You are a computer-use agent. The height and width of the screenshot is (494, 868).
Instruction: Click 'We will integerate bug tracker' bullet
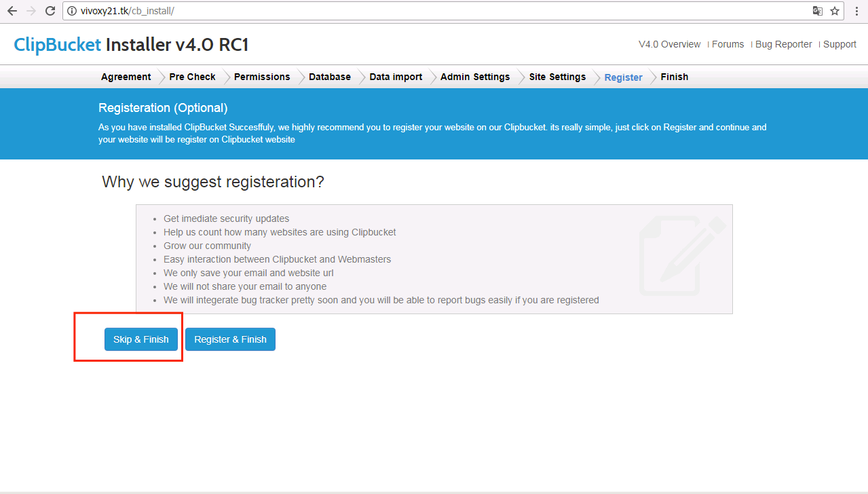coord(381,300)
